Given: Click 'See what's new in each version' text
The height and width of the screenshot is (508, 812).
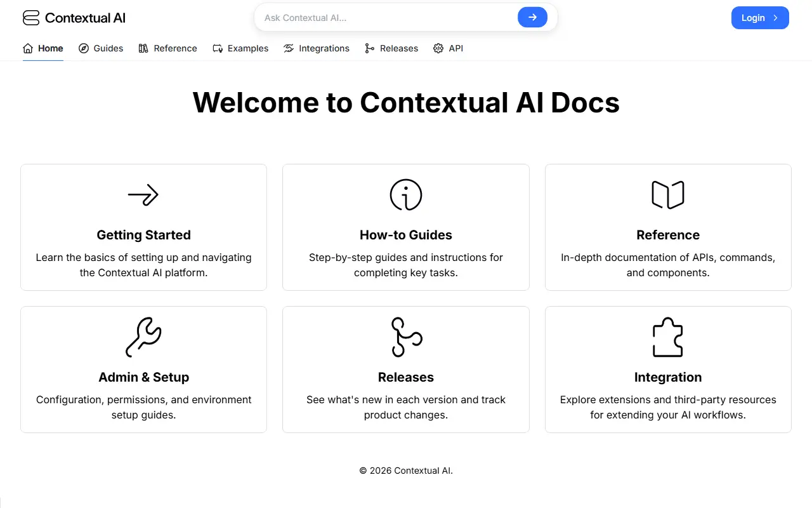Looking at the screenshot, I should [406, 408].
